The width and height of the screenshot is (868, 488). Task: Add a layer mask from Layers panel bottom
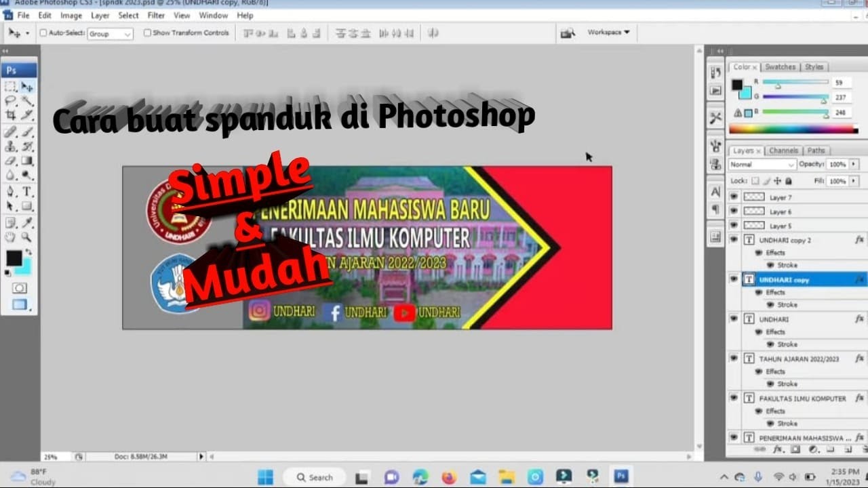point(795,449)
